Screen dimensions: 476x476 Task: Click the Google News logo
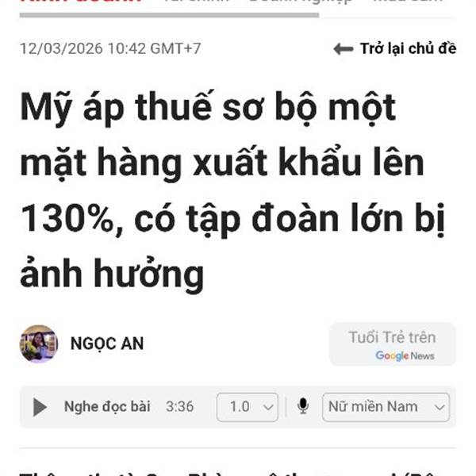click(x=405, y=355)
